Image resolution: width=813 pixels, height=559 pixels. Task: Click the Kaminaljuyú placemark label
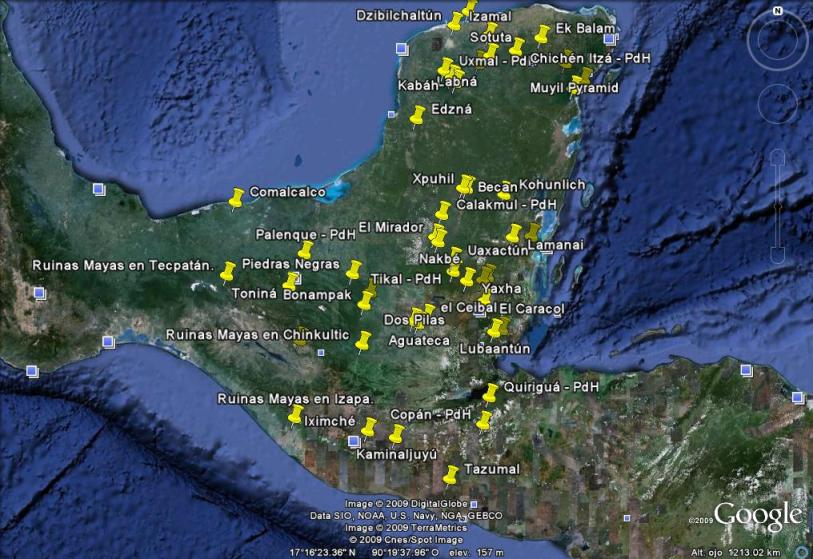(398, 454)
